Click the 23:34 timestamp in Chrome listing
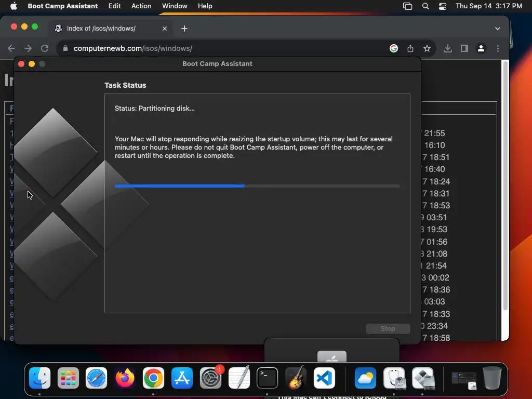Viewport: 532px width, 399px height. tap(437, 326)
